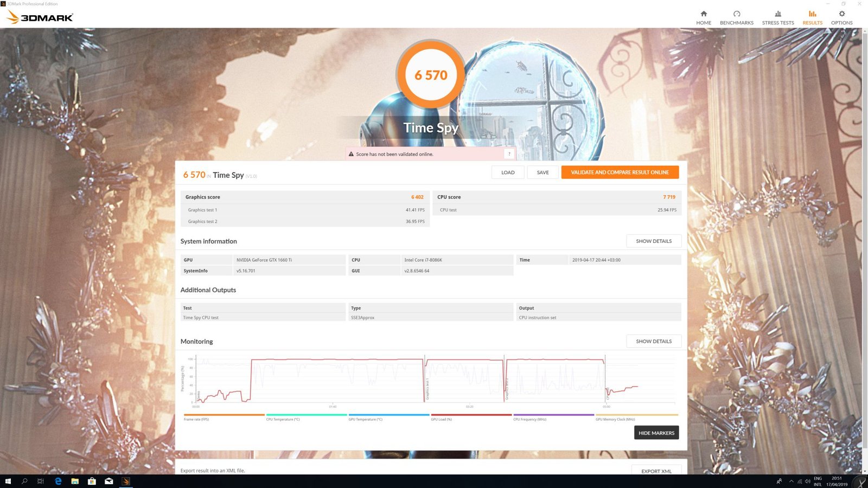
Task: Click the Time Spy CPU test output row
Action: [x=263, y=318]
